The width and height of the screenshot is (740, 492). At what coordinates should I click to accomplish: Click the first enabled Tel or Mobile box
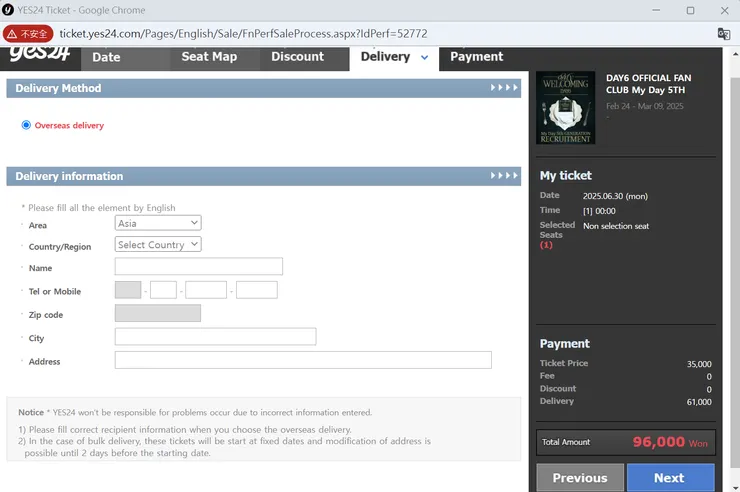pyautogui.click(x=163, y=290)
